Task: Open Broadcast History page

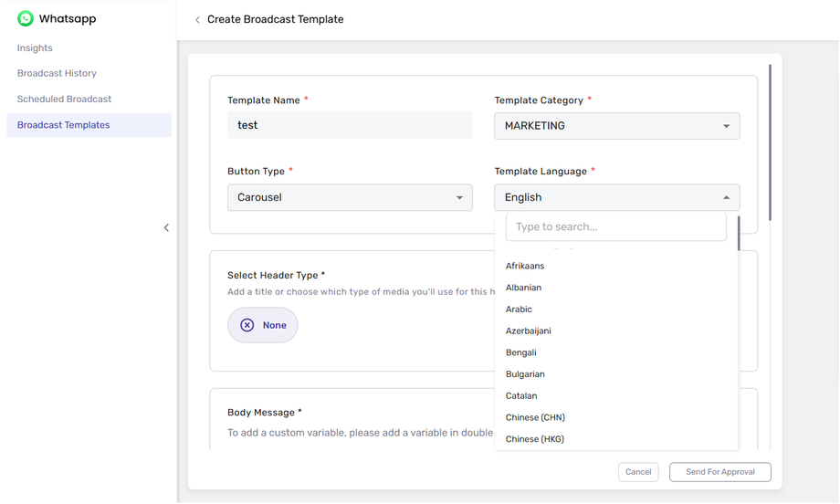Action: click(x=57, y=73)
